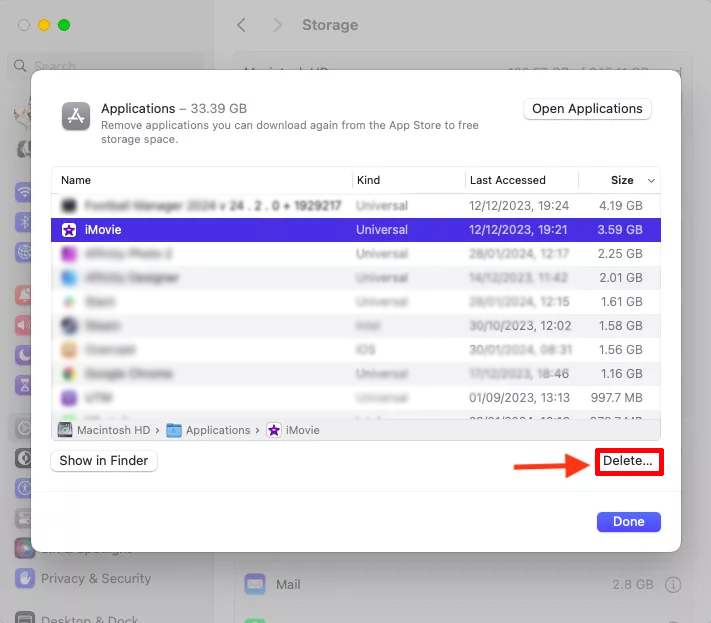The width and height of the screenshot is (711, 623).
Task: Click the Delete... button
Action: (628, 461)
